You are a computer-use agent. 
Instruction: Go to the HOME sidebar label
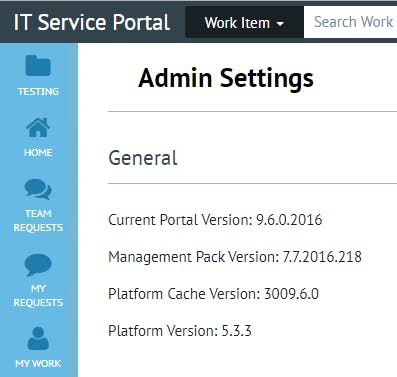(38, 153)
